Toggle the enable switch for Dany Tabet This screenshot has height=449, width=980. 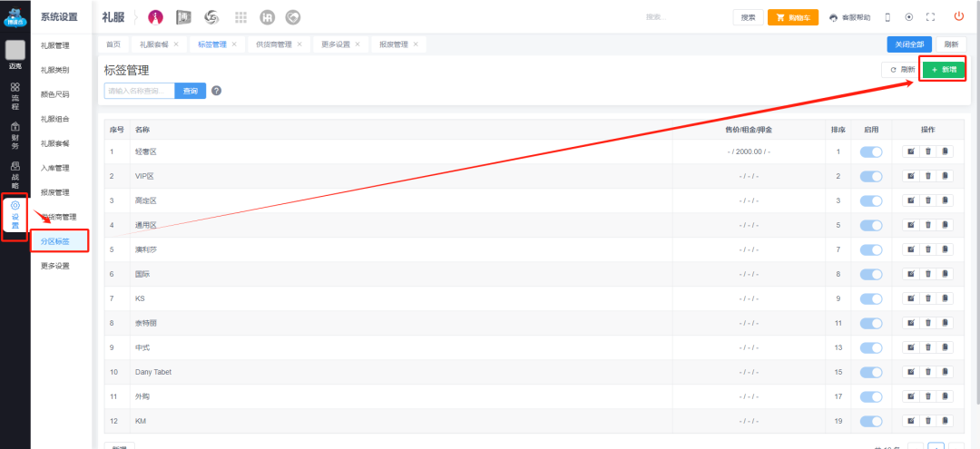coord(871,372)
